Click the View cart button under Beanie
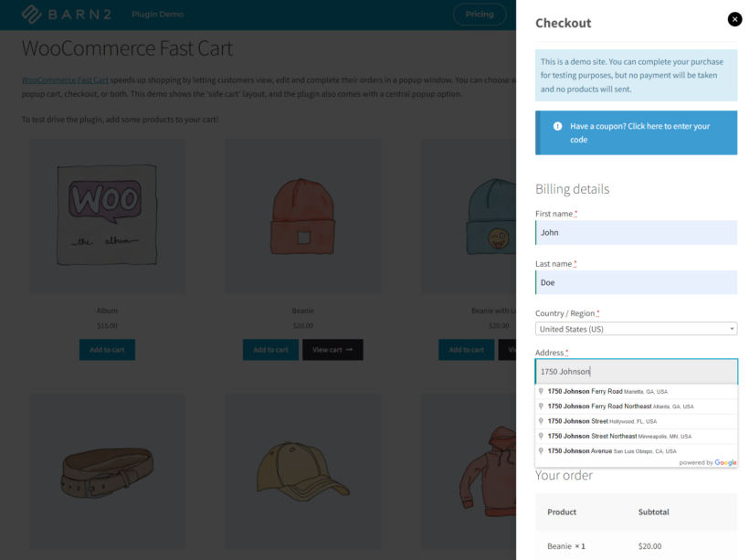The width and height of the screenshot is (749, 560). (331, 349)
